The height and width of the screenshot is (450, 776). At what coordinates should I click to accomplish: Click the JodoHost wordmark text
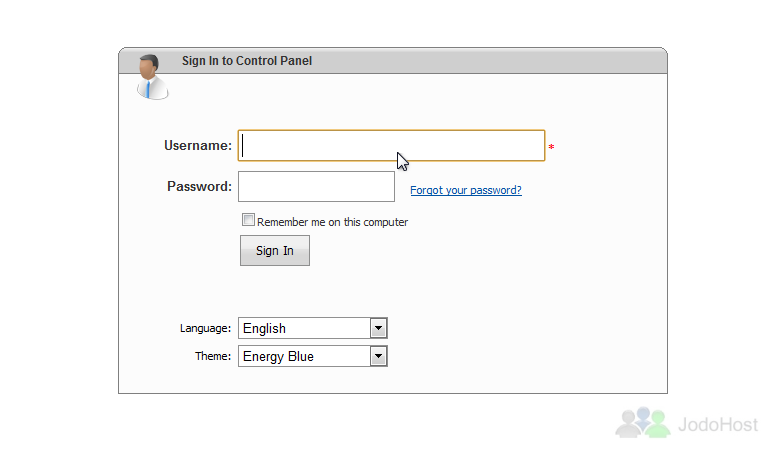click(718, 425)
